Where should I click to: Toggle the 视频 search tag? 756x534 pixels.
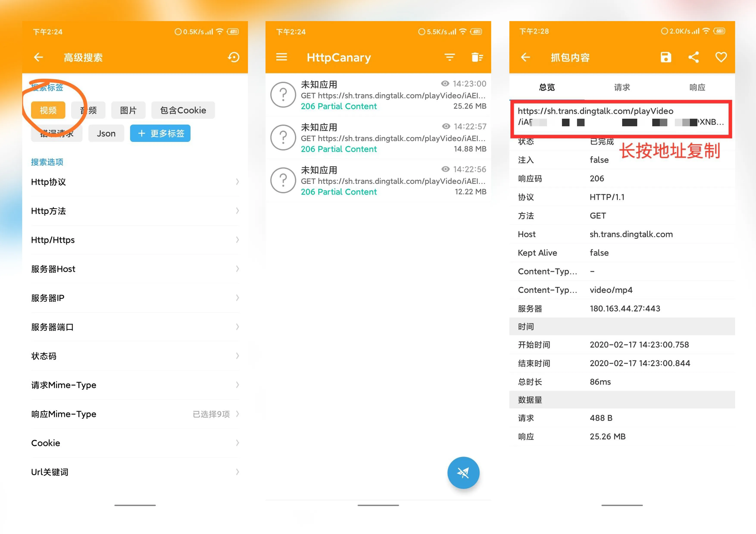pos(48,110)
